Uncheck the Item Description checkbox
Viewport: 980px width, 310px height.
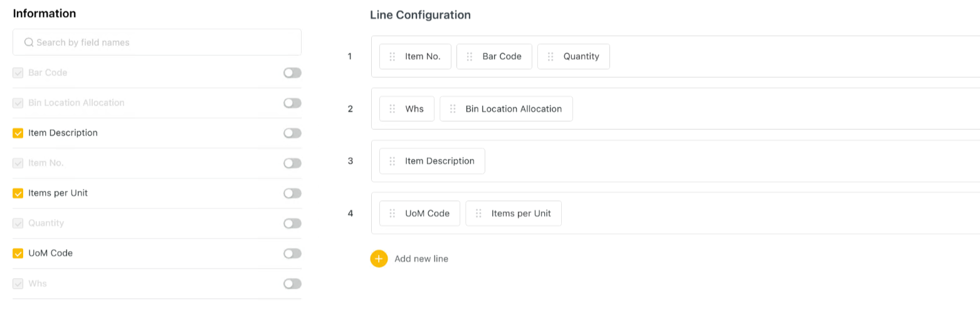(18, 133)
